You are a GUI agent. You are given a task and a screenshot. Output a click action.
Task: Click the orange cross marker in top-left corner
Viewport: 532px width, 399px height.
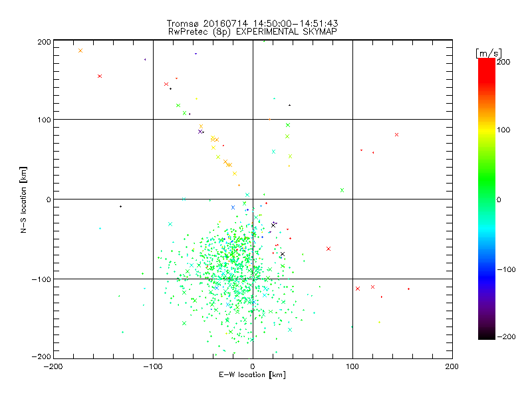click(80, 51)
